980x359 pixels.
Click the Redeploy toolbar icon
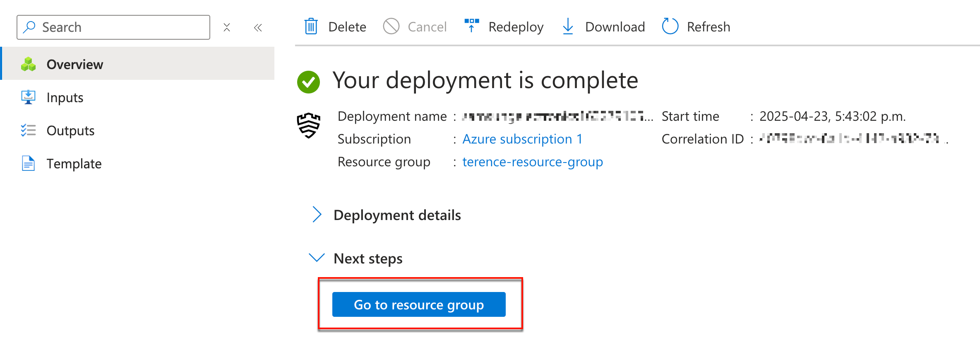(x=471, y=26)
